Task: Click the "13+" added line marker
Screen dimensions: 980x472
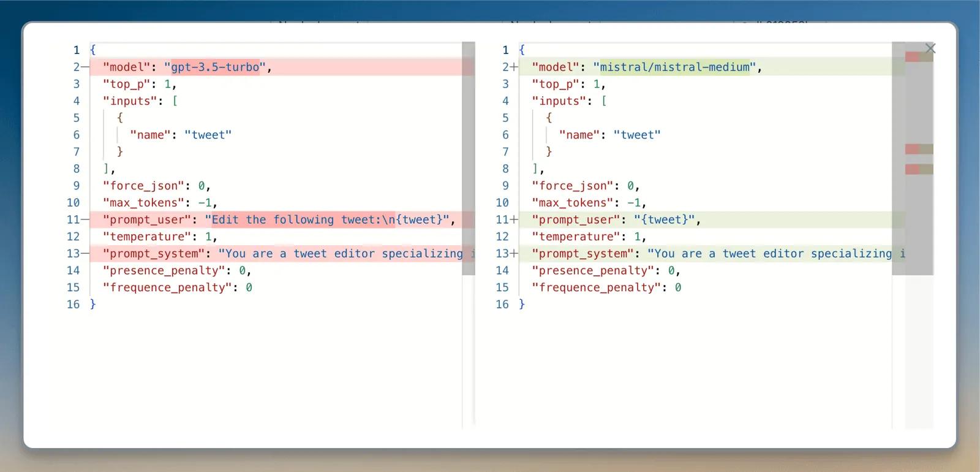Action: 507,253
